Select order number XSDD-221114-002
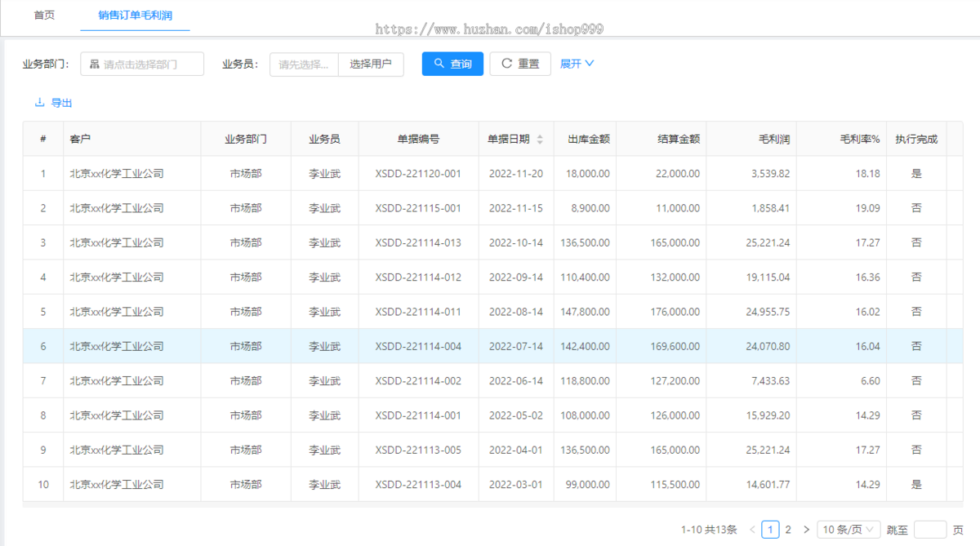The width and height of the screenshot is (980, 546). tap(418, 381)
